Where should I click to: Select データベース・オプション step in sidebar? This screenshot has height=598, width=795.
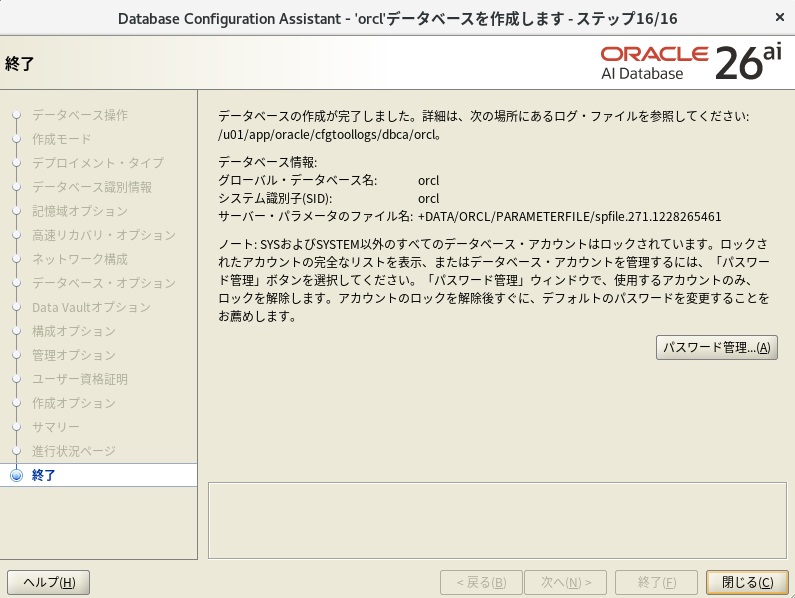pos(104,283)
